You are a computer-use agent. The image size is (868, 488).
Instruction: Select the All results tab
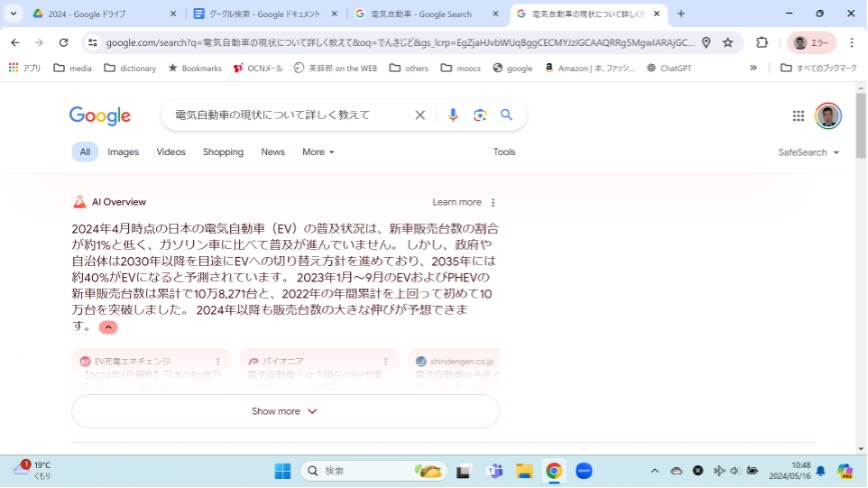tap(85, 152)
